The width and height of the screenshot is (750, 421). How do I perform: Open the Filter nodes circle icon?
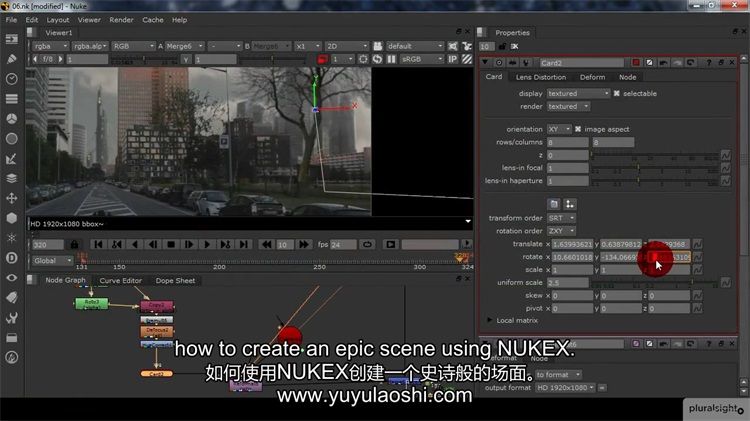(x=12, y=139)
